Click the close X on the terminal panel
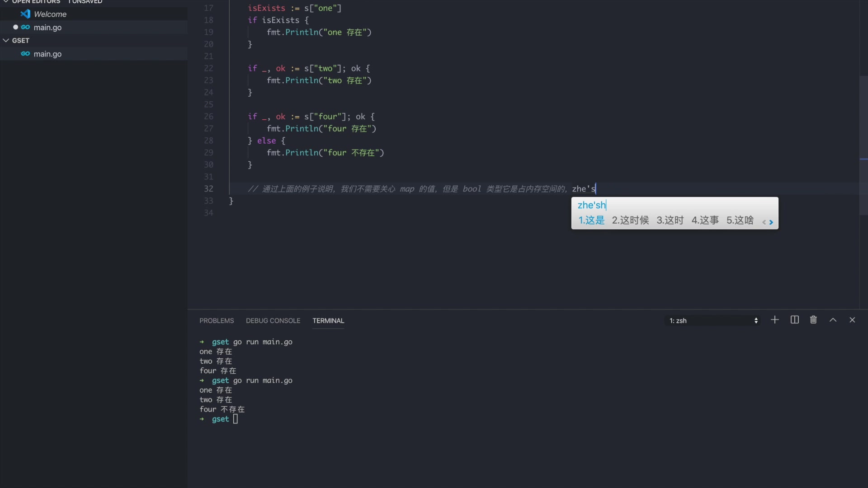 (853, 320)
